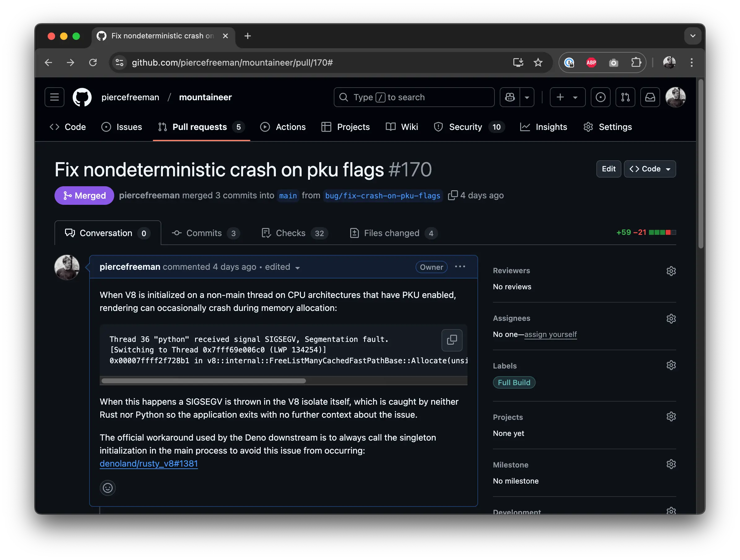Click the search input field

click(414, 97)
